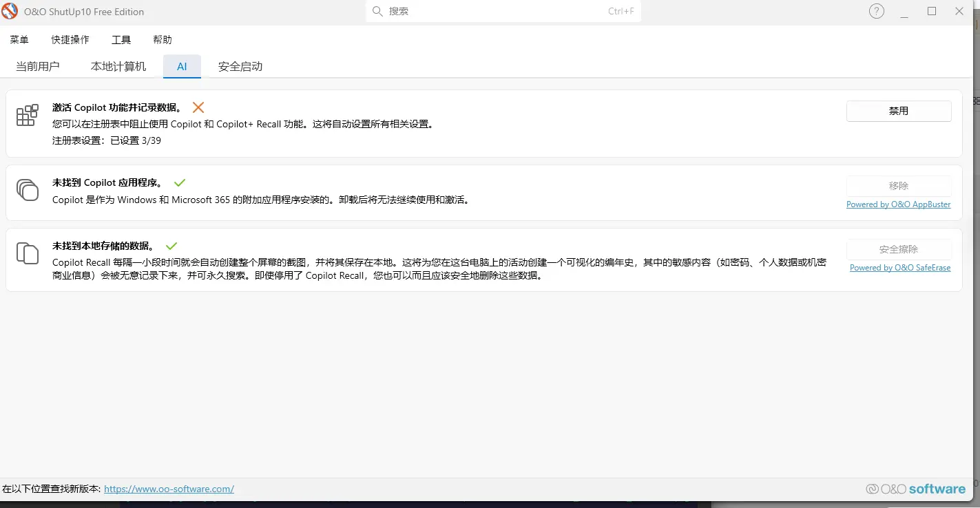This screenshot has height=508, width=980.
Task: Click the O&O ShutUp10 app logo icon
Action: click(x=10, y=12)
